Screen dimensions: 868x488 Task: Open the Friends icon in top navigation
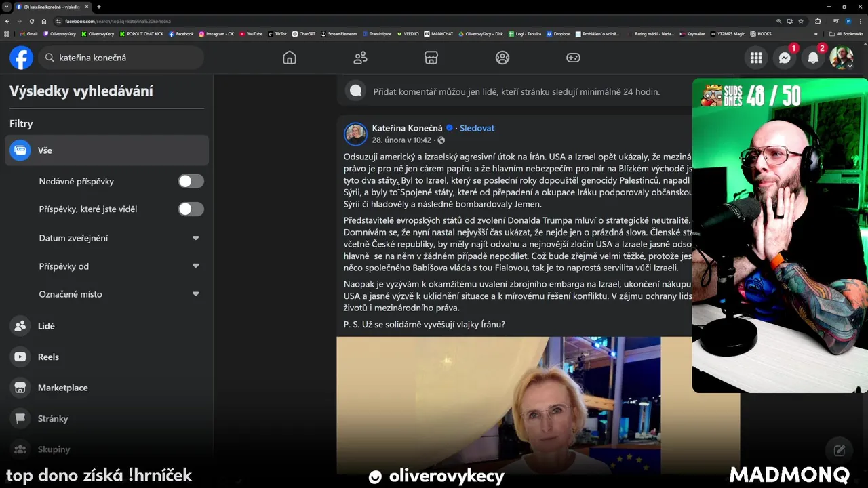point(360,58)
